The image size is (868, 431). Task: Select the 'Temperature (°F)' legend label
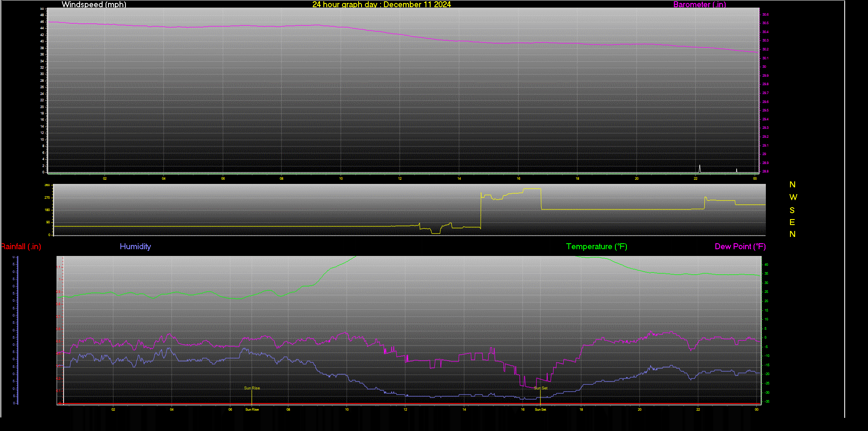click(596, 246)
